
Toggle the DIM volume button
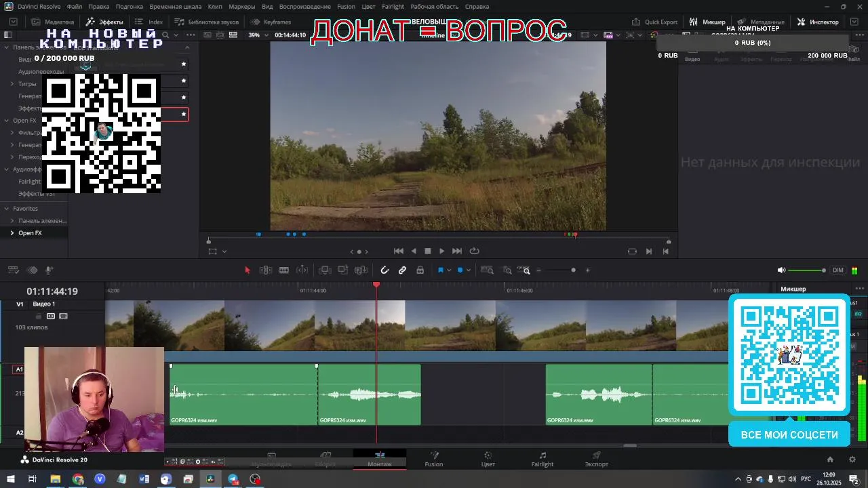pyautogui.click(x=838, y=270)
